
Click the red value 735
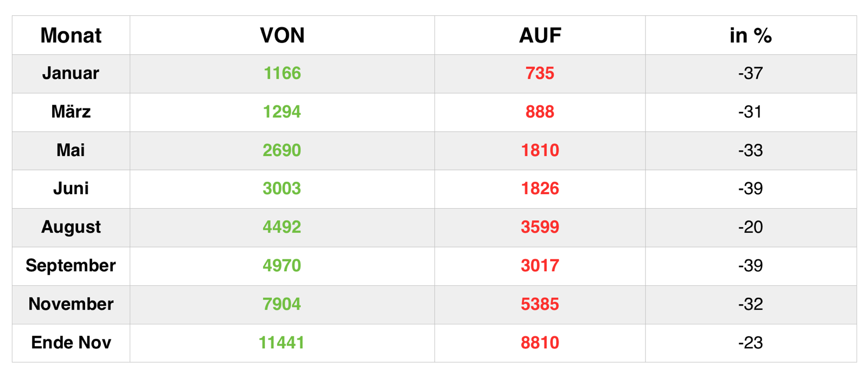(540, 73)
